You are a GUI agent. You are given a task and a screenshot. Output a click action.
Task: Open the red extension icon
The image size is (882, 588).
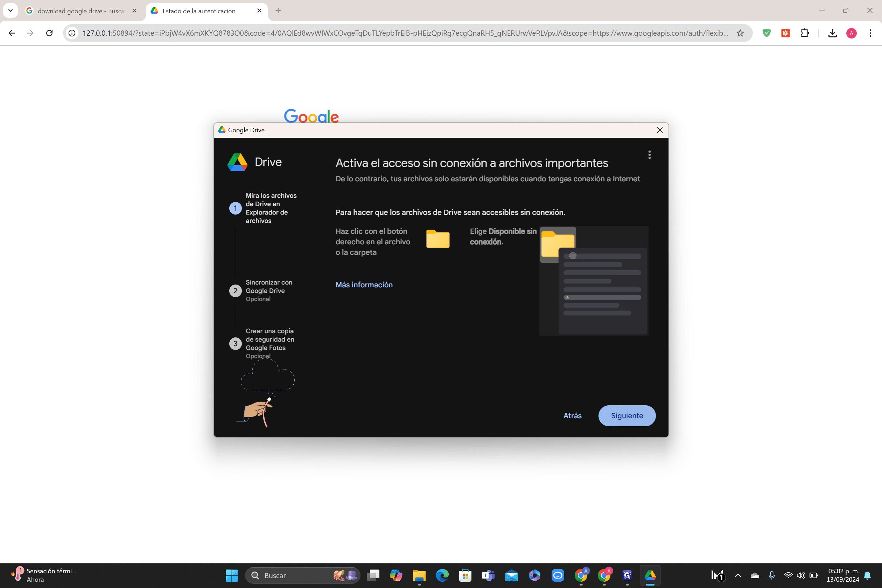coord(785,33)
